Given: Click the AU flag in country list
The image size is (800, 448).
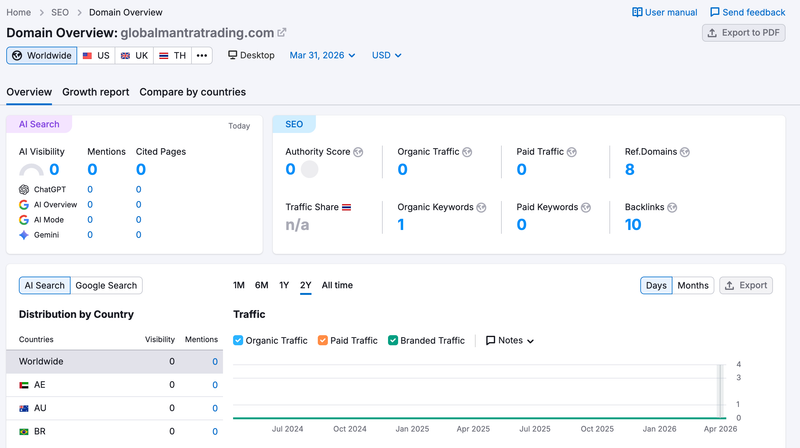Looking at the screenshot, I should pyautogui.click(x=23, y=408).
